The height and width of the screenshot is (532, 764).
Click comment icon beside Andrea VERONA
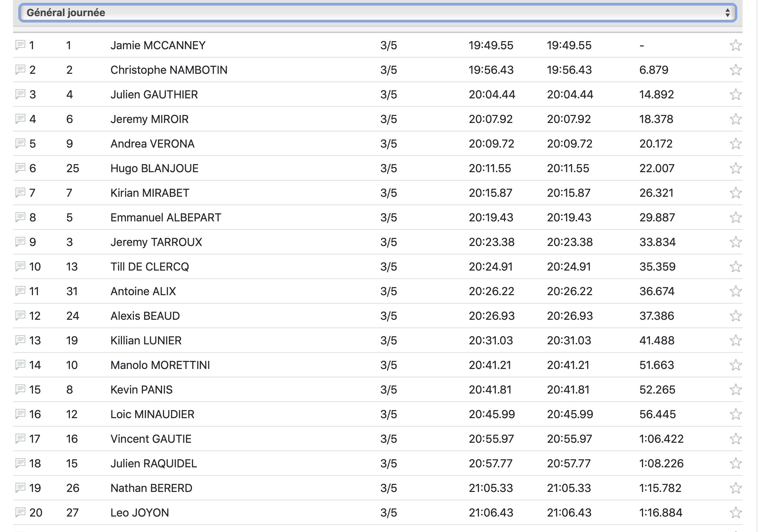coord(20,143)
